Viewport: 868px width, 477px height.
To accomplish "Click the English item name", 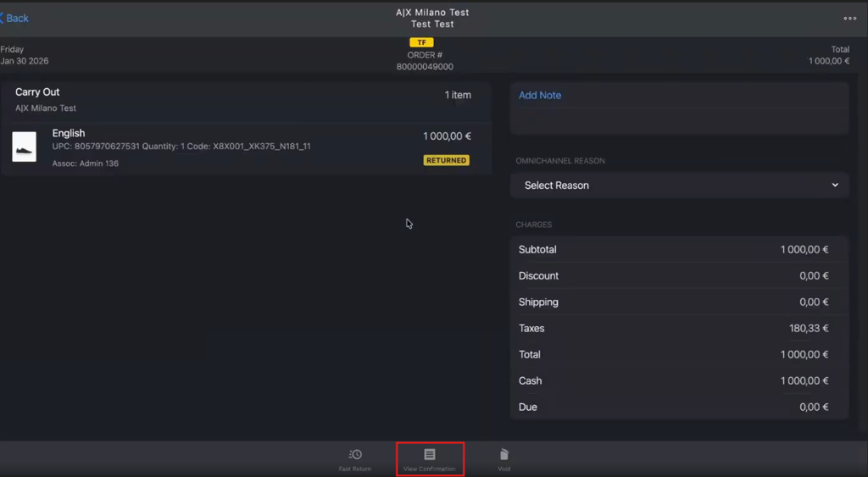I will point(69,133).
